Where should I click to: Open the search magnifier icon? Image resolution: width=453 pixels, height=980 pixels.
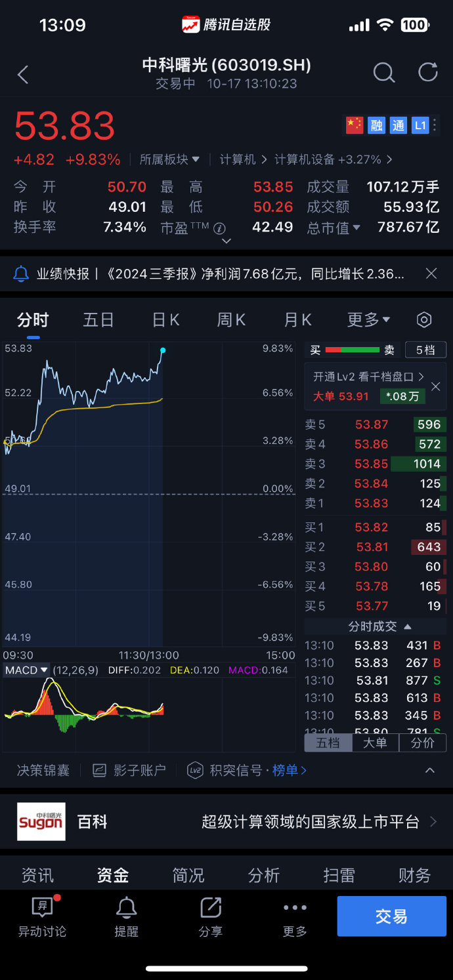(x=384, y=73)
